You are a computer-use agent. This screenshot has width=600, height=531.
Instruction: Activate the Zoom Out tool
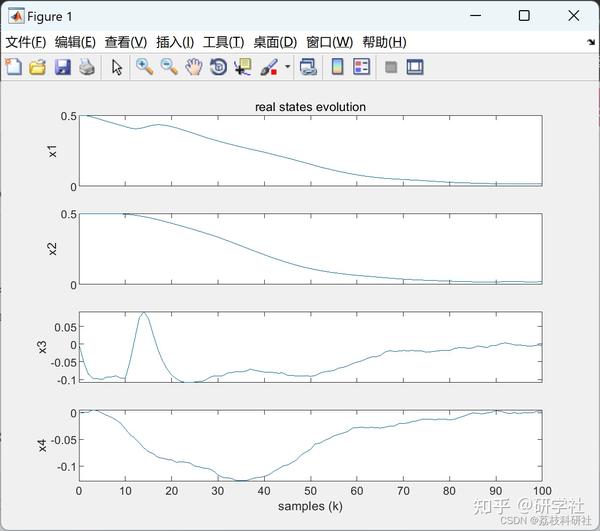pyautogui.click(x=169, y=67)
